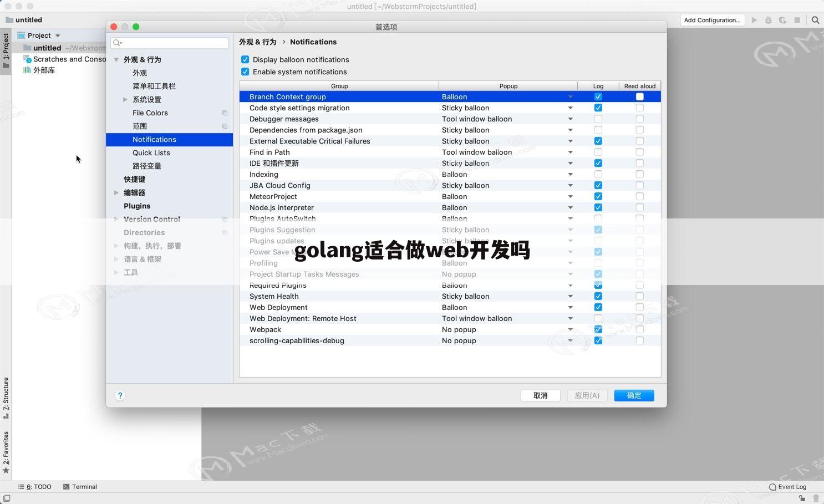The height and width of the screenshot is (504, 824).
Task: Open the 1: Project side tab
Action: (x=6, y=50)
